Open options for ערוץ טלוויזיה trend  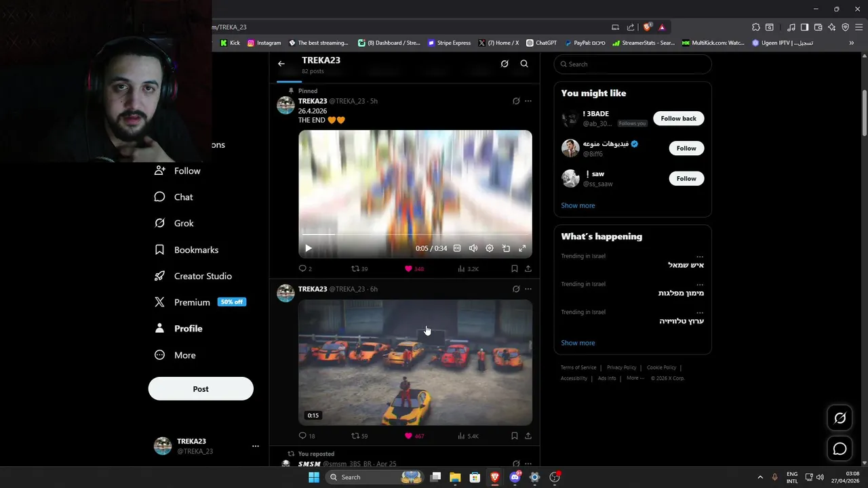pyautogui.click(x=700, y=312)
